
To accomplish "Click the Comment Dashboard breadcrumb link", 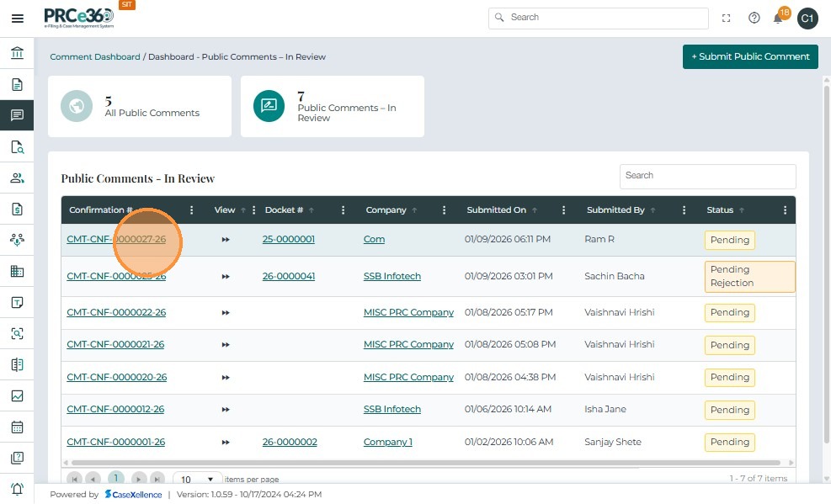I will (x=95, y=57).
